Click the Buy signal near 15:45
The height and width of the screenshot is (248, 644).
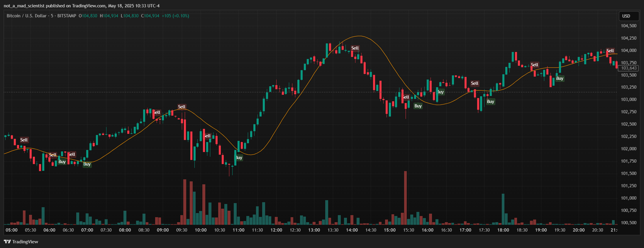418,106
